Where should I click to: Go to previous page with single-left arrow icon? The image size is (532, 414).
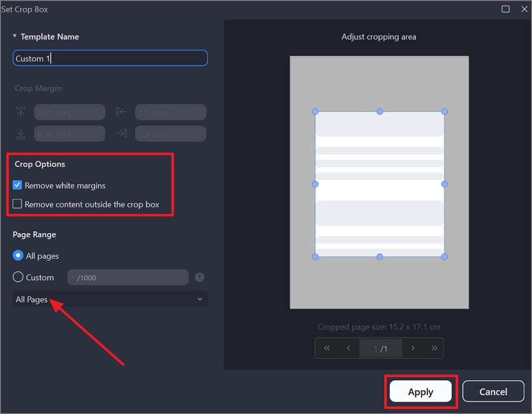click(x=349, y=348)
